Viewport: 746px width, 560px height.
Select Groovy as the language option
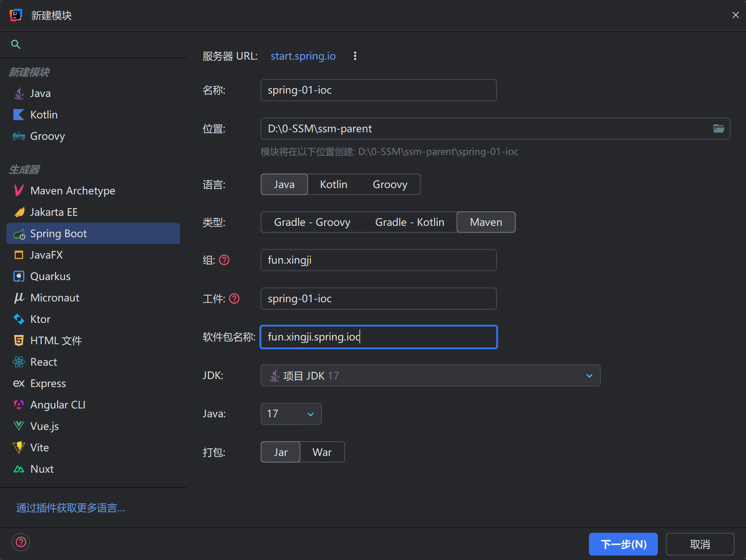[390, 185]
